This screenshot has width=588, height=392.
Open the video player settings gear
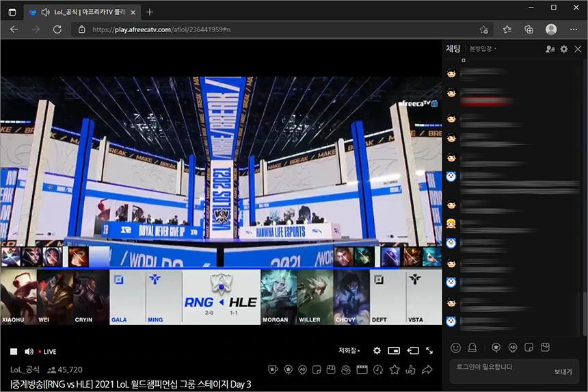point(377,350)
